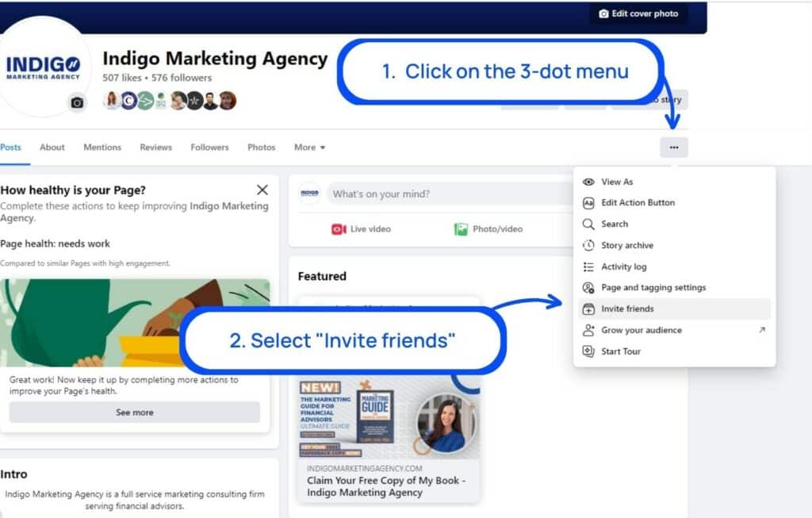The width and height of the screenshot is (812, 518).
Task: Click the Indigo Marketing Agency profile logo
Action: point(43,68)
